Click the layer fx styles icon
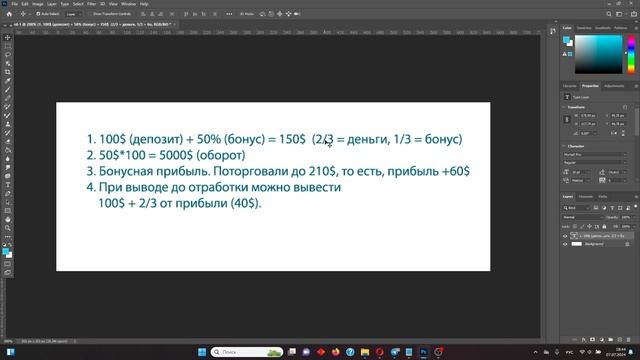640x360 pixels. (584, 340)
